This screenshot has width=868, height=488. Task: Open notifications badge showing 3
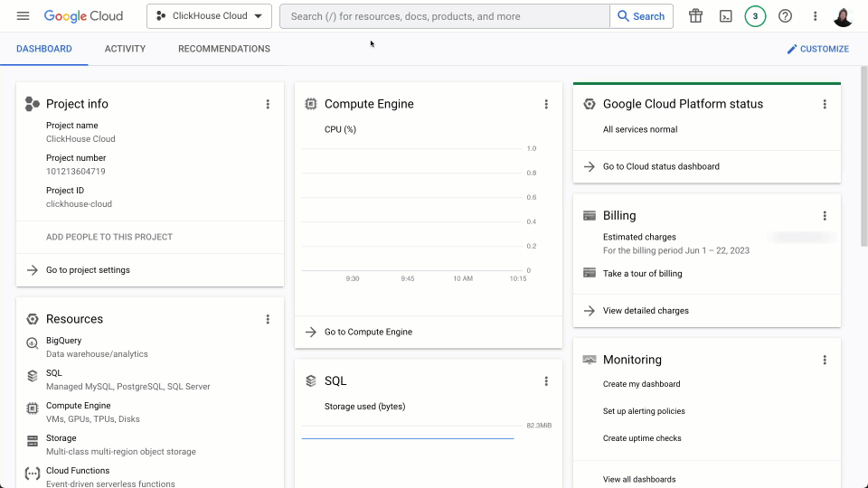coord(755,16)
